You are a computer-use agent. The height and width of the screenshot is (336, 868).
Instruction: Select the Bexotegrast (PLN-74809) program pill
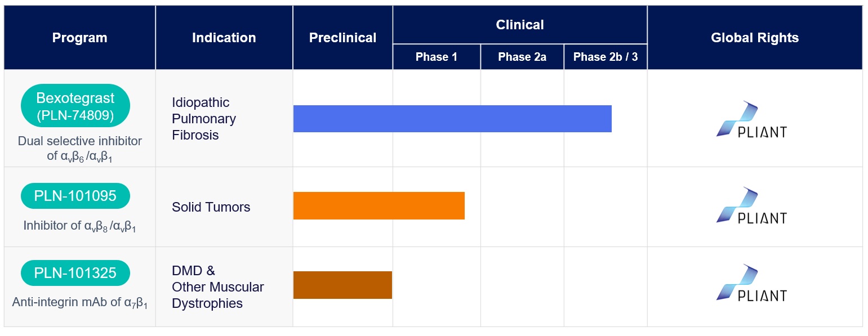75,106
